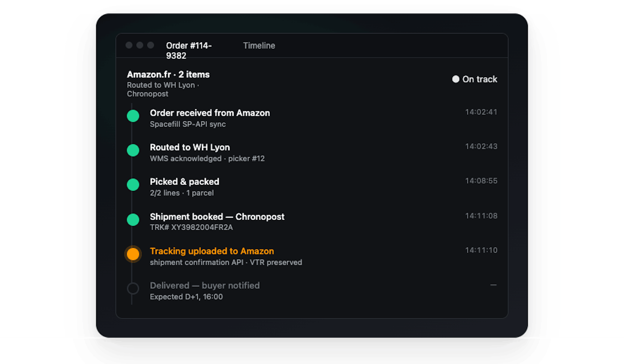Click the Delivered — buyer notified entry
The width and height of the screenshot is (624, 364).
point(205,286)
